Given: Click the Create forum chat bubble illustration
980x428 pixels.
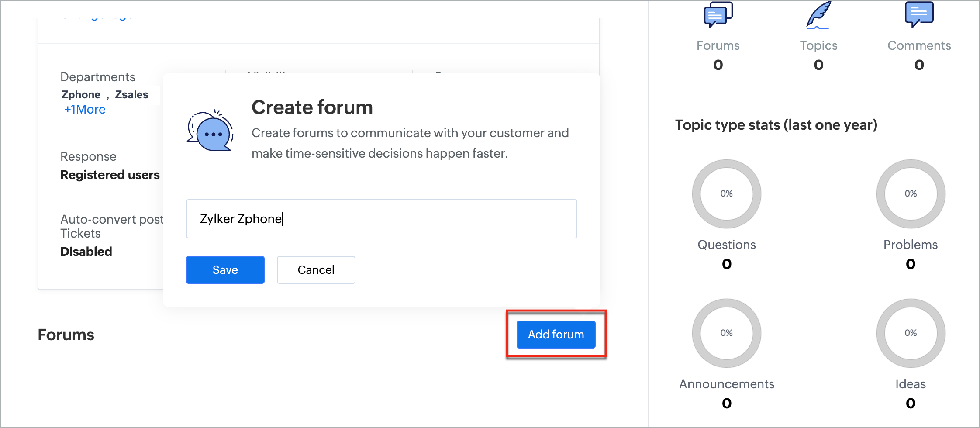Looking at the screenshot, I should 210,131.
